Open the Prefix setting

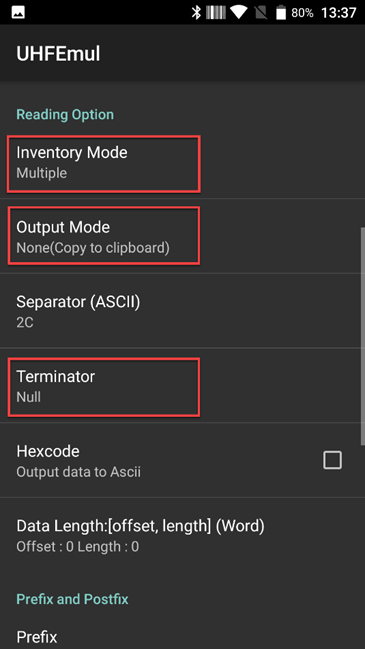(x=182, y=637)
